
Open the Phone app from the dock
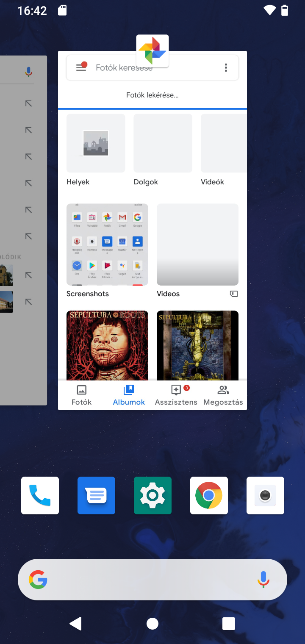pyautogui.click(x=40, y=495)
